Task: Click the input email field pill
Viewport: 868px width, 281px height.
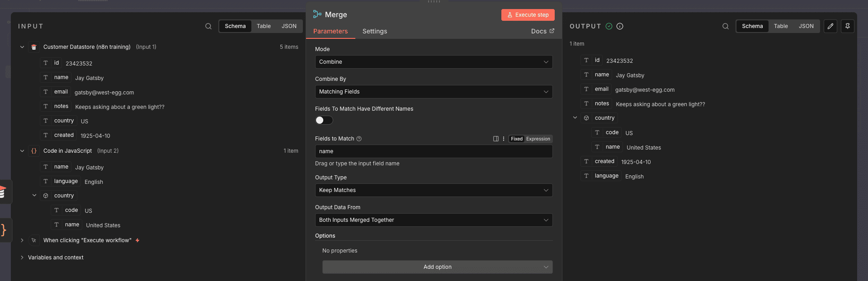Action: point(56,92)
